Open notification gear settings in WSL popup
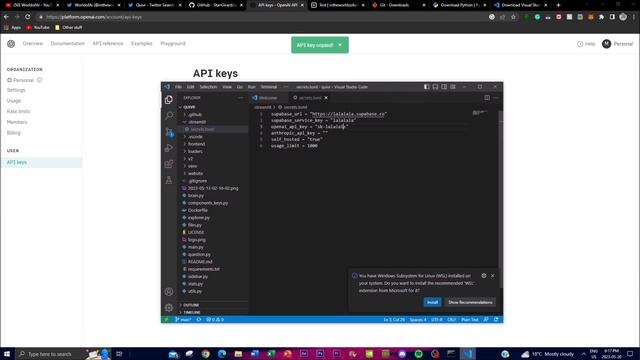This screenshot has height=360, width=640. point(484,276)
